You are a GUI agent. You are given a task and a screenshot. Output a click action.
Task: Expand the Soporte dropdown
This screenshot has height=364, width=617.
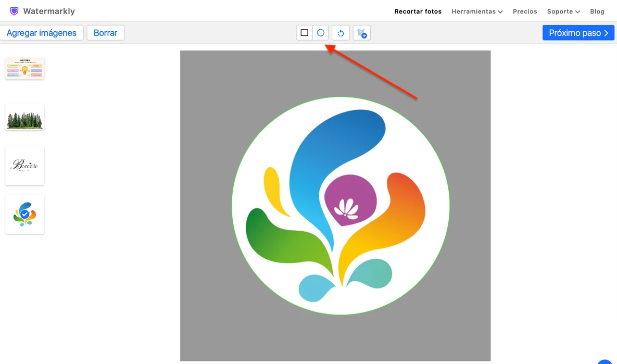pyautogui.click(x=563, y=11)
